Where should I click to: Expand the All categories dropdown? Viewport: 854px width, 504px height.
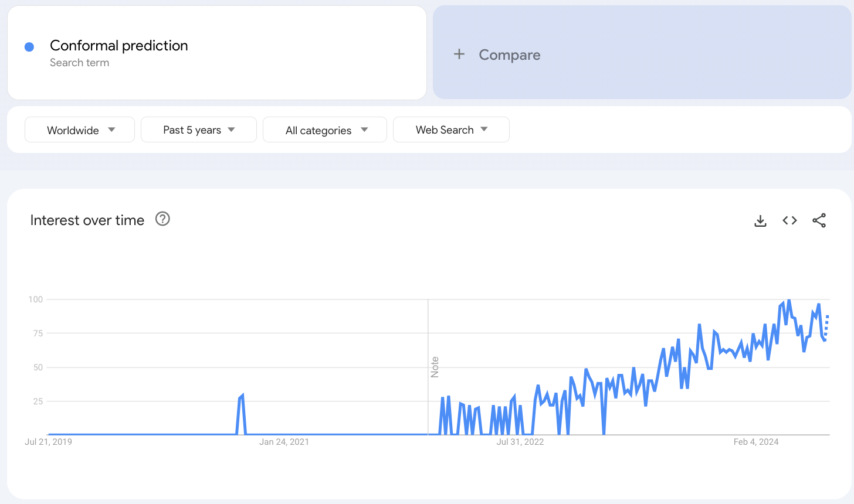point(324,130)
